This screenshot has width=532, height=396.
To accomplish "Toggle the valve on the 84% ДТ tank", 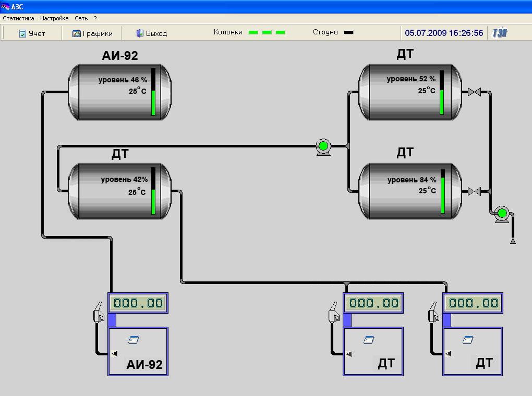I will click(x=474, y=191).
